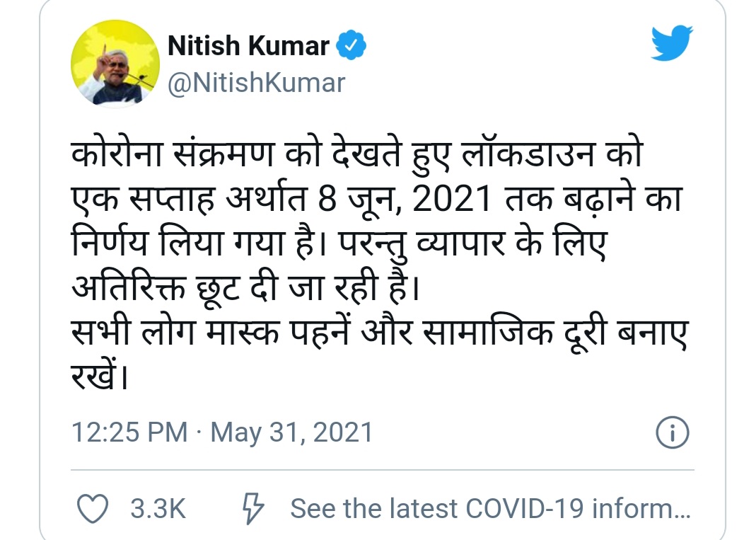Click the lightning bolt icon
756x540 pixels.
point(252,508)
